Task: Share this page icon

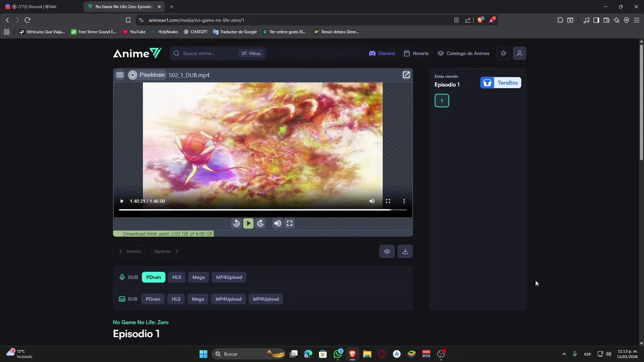Action: pos(468,20)
